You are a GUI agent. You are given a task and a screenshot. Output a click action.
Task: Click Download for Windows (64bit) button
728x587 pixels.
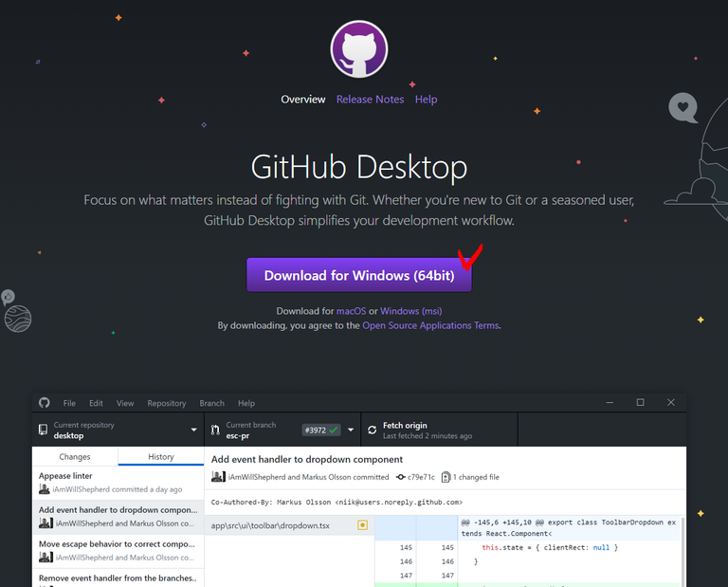pyautogui.click(x=359, y=275)
